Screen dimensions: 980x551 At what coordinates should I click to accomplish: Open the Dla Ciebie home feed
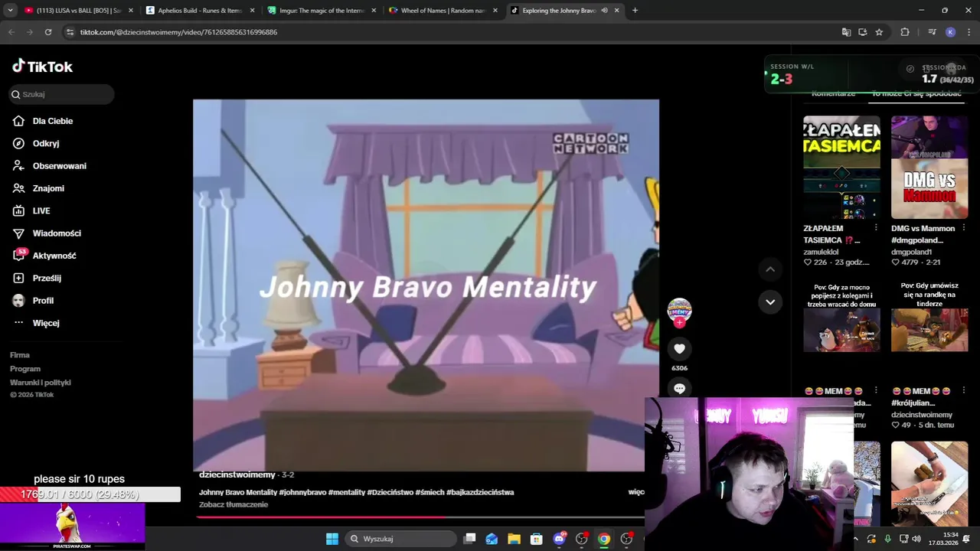(53, 121)
